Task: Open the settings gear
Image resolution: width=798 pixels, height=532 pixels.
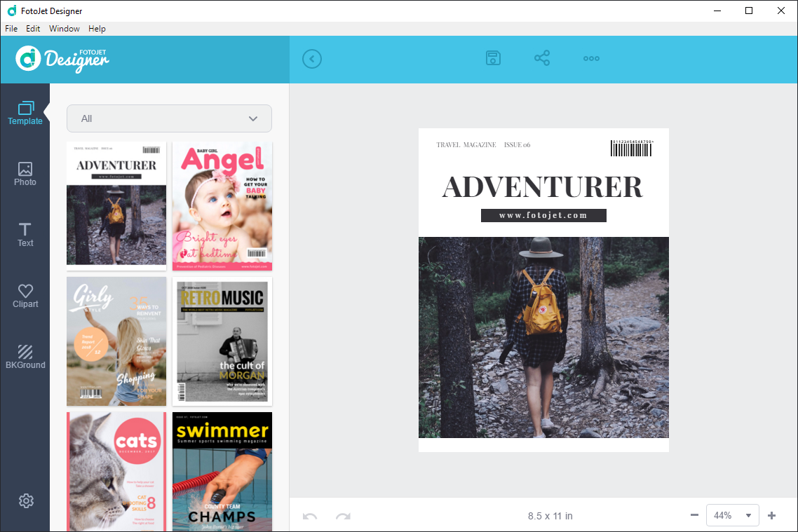Action: point(26,500)
